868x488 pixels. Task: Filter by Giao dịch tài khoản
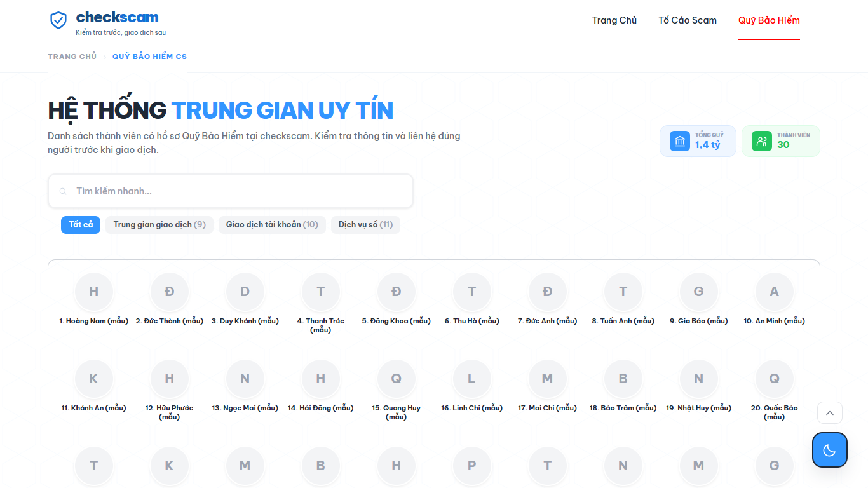[272, 225]
